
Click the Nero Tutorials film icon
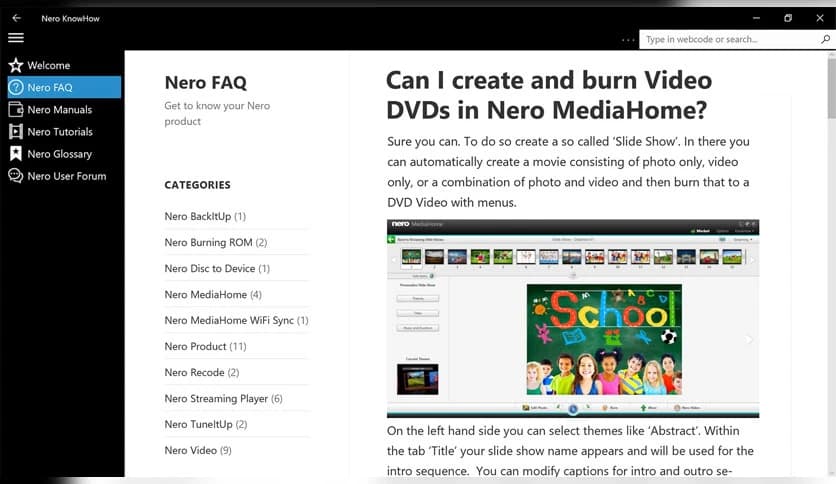[15, 131]
